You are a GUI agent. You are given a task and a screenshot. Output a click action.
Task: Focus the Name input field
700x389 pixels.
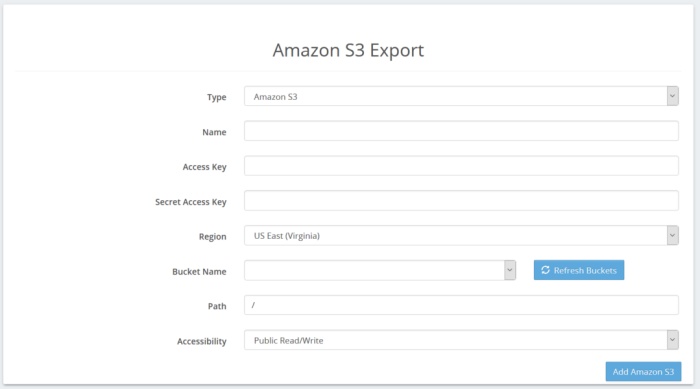pos(461,131)
